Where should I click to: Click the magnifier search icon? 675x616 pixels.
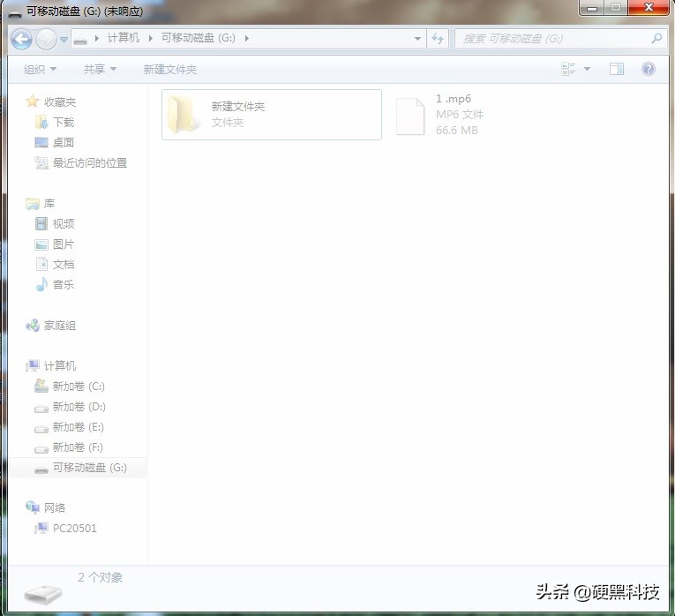pyautogui.click(x=657, y=39)
